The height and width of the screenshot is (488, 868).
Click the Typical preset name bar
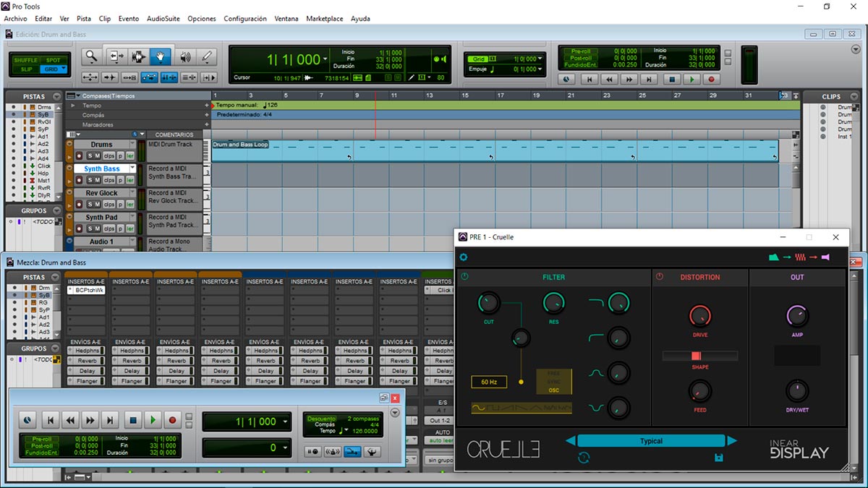pos(651,441)
